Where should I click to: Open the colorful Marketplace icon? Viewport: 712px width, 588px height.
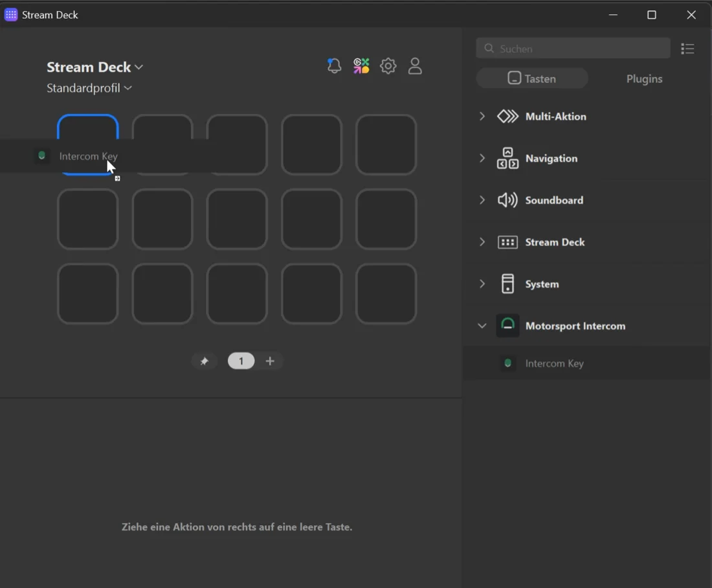pos(361,66)
